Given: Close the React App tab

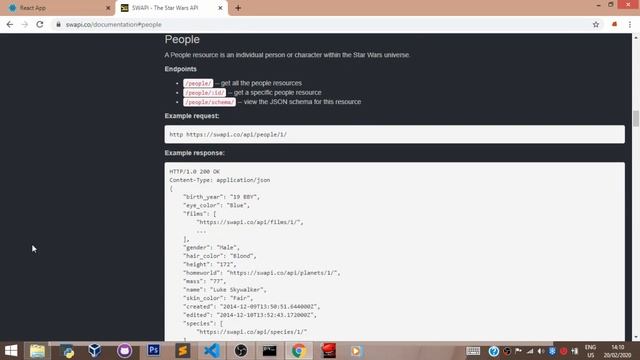Looking at the screenshot, I should coord(108,8).
